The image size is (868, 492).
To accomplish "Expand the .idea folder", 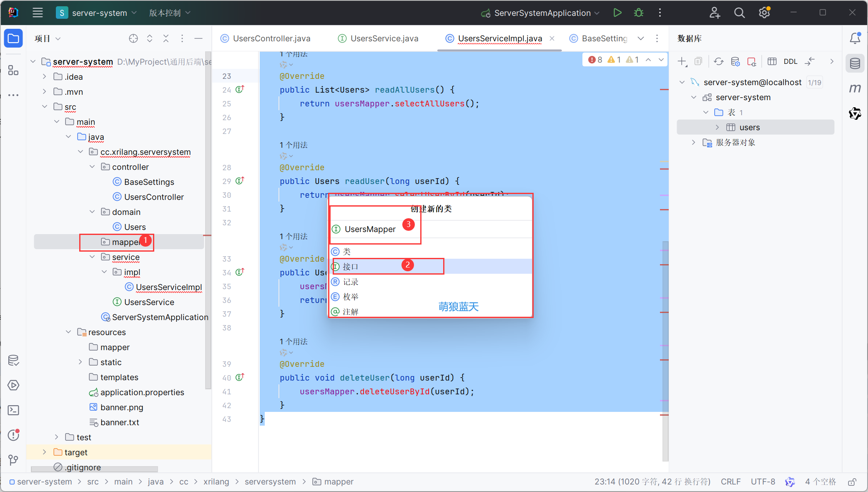I will click(x=44, y=76).
